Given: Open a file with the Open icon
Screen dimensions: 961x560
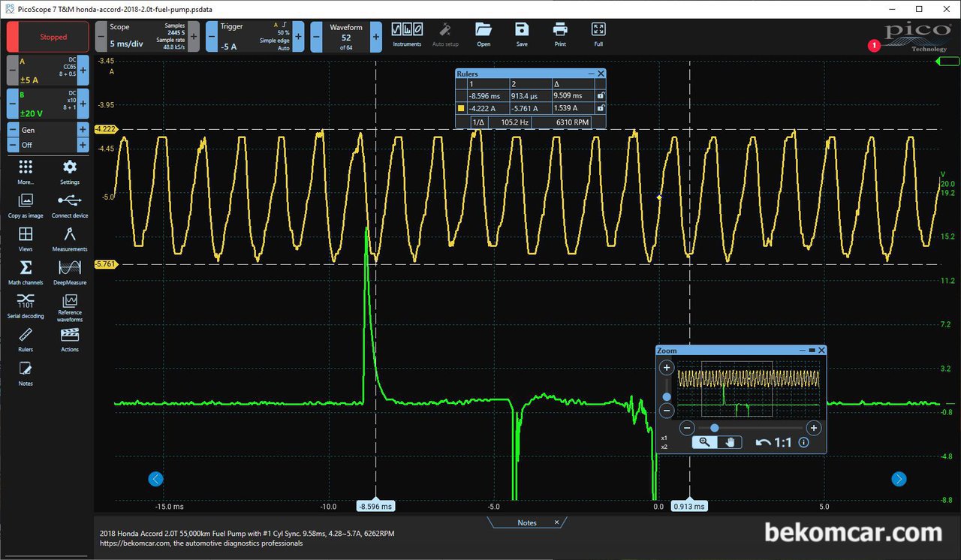Looking at the screenshot, I should pos(484,35).
